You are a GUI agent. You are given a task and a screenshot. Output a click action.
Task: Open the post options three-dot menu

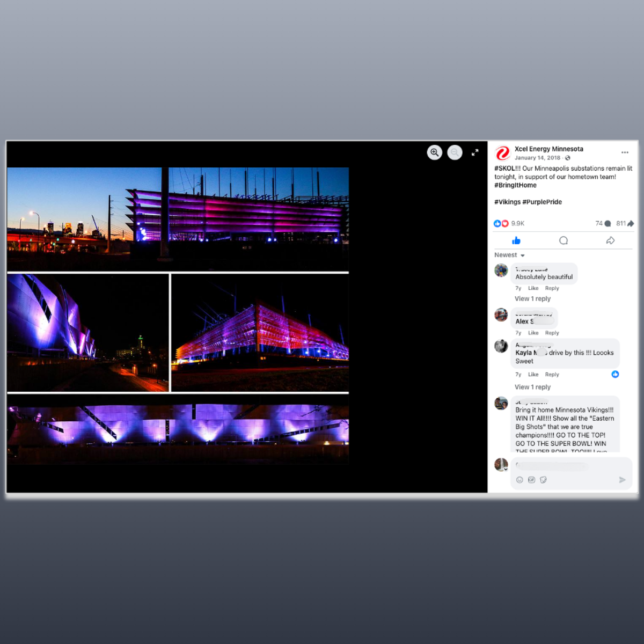[625, 152]
